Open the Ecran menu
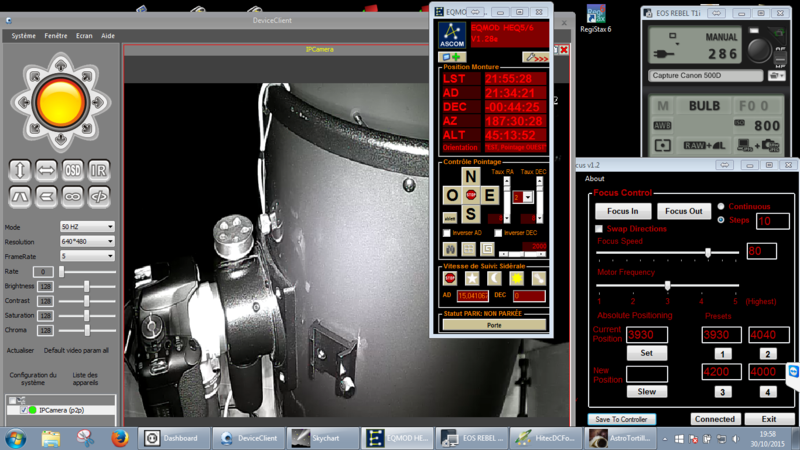The width and height of the screenshot is (800, 450). (x=84, y=36)
